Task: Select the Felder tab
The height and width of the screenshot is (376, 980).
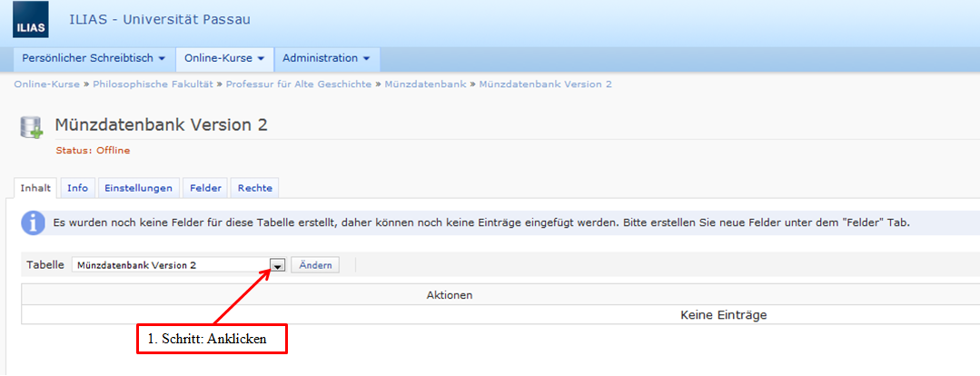Action: pos(205,188)
